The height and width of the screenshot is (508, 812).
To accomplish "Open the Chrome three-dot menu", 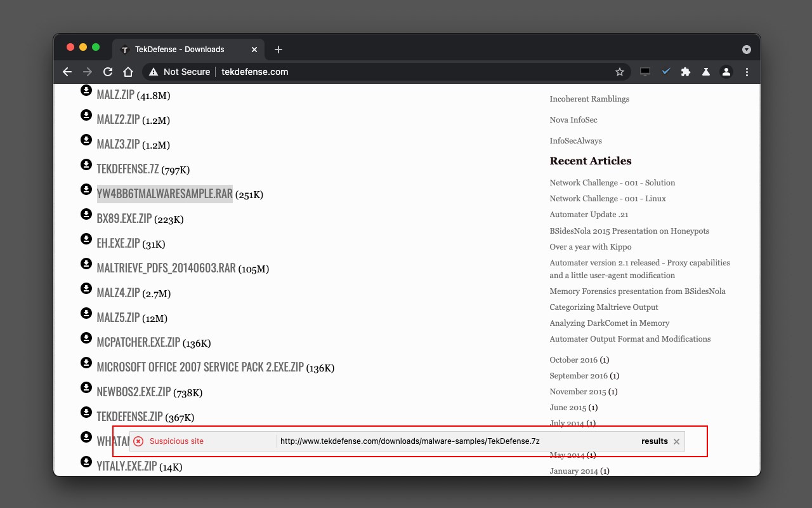I will click(x=747, y=72).
